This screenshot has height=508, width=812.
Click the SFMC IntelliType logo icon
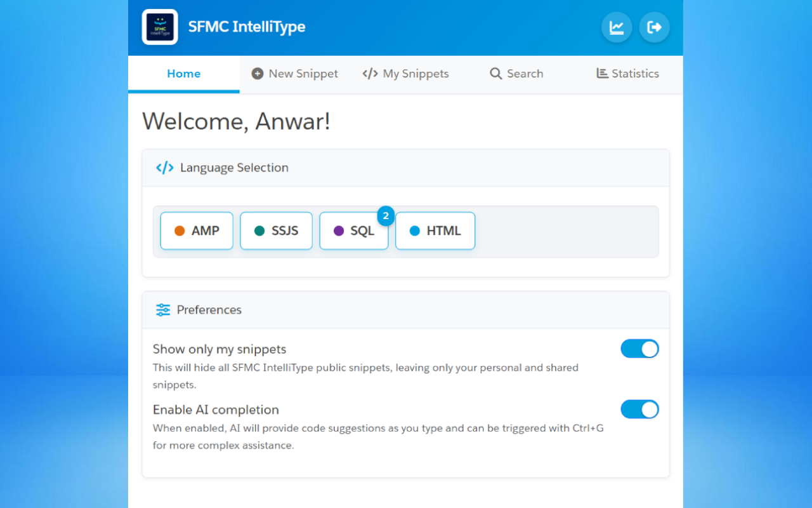[x=160, y=27]
